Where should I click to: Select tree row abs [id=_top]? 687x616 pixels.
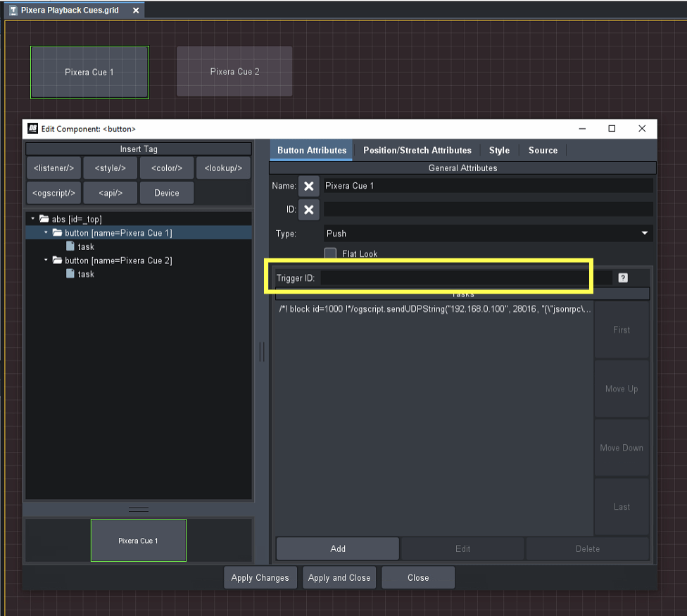139,219
